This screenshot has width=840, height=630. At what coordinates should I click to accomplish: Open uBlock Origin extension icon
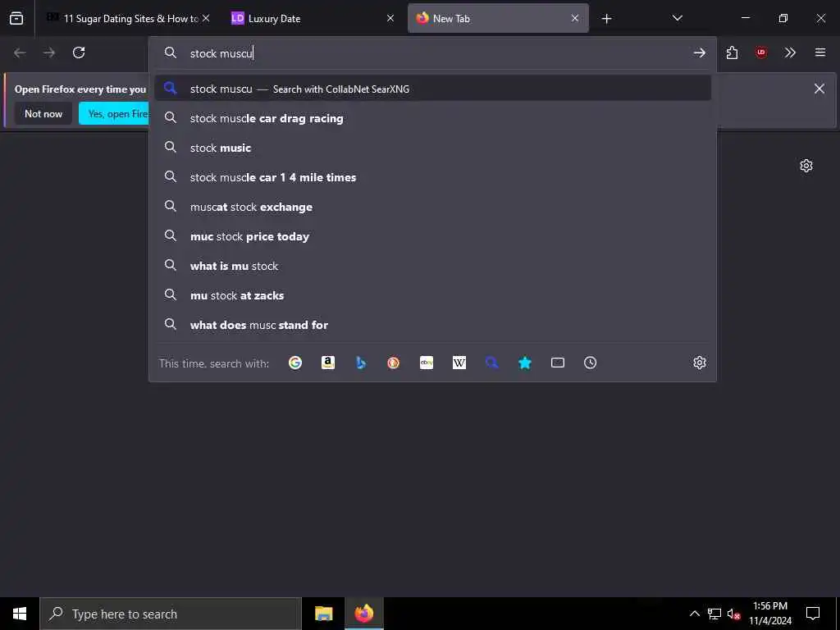tap(761, 52)
